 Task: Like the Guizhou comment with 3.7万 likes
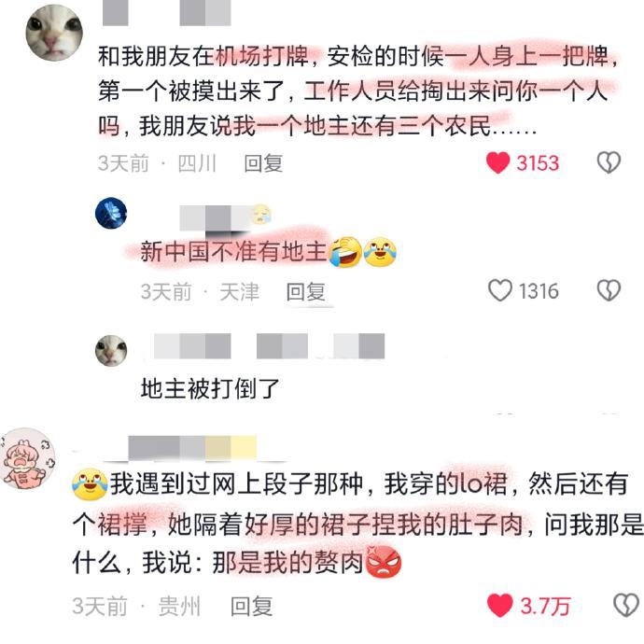tap(500, 606)
